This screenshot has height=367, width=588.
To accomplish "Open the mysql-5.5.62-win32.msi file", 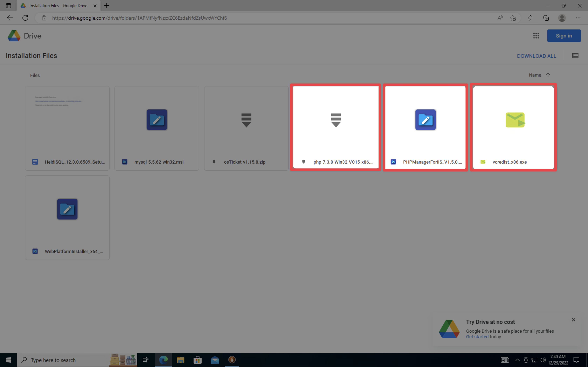I will pyautogui.click(x=157, y=128).
